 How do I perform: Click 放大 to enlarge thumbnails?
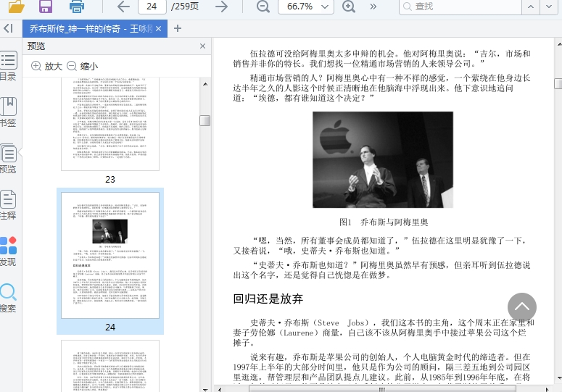tap(46, 66)
